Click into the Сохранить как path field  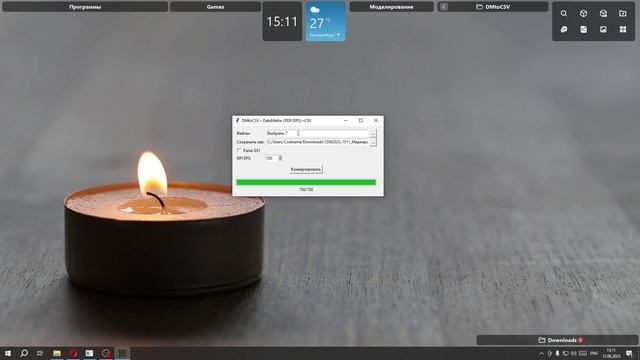click(x=317, y=142)
